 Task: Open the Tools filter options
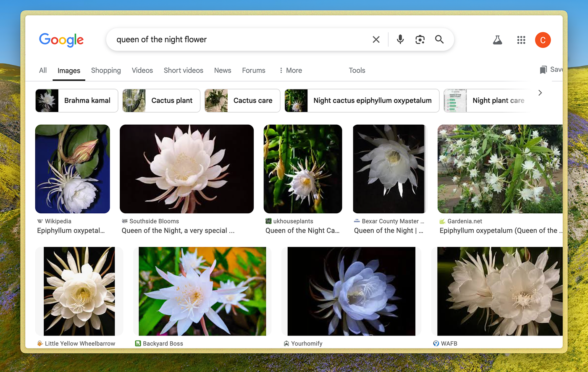tap(357, 70)
